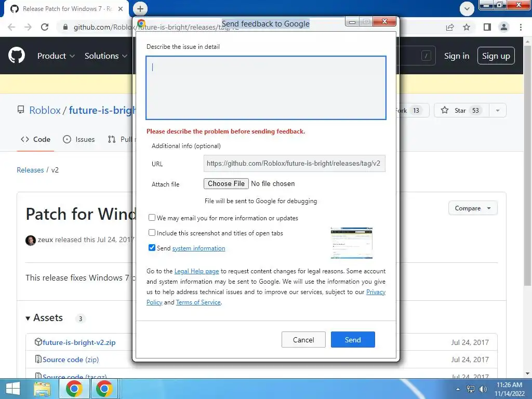Open the Roblox owner link
The height and width of the screenshot is (399, 532).
(x=45, y=110)
